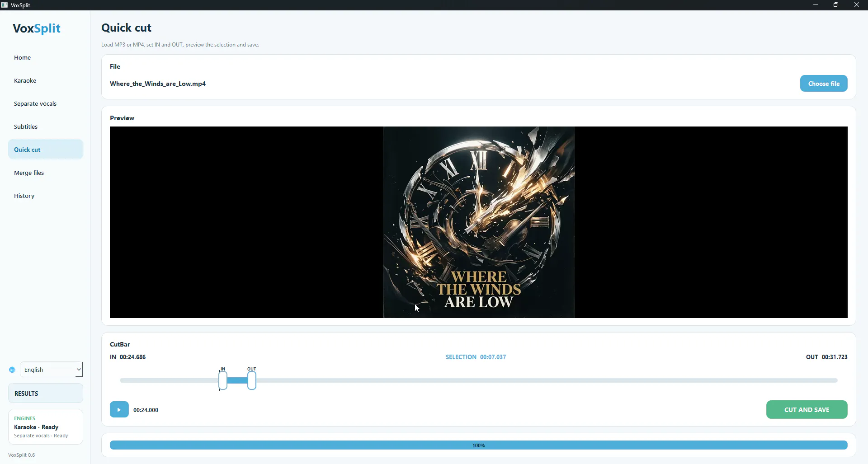
Task: Click the Karaoke · Ready engine status
Action: 36,427
